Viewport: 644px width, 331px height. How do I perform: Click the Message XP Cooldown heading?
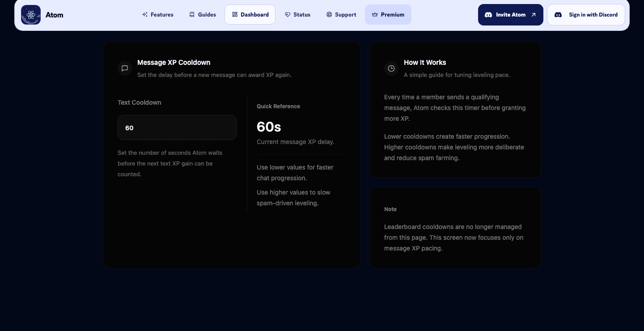[x=174, y=63]
